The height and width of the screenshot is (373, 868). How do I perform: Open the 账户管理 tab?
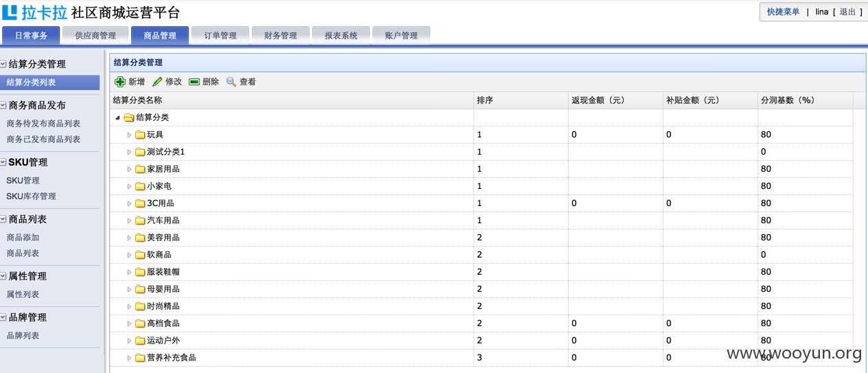pos(401,36)
